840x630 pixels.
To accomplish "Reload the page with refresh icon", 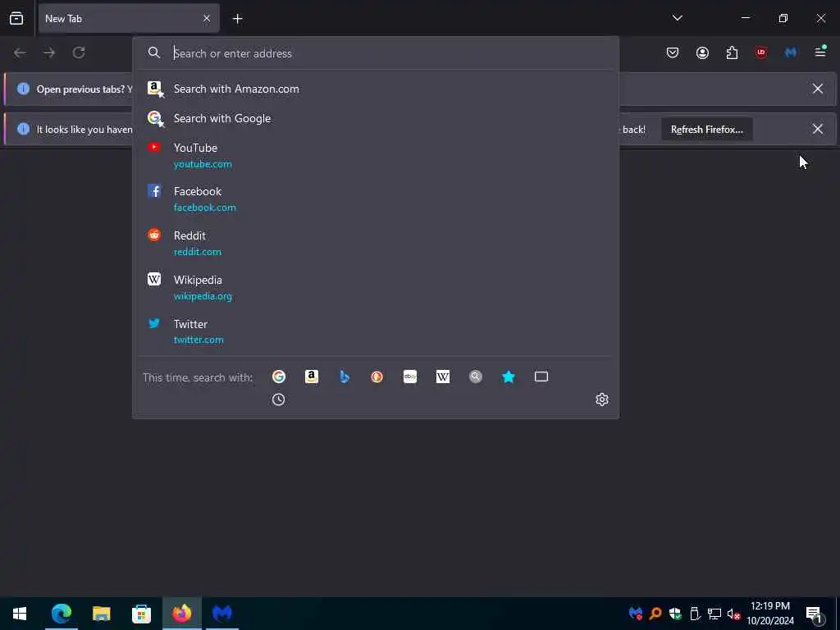I will click(79, 52).
